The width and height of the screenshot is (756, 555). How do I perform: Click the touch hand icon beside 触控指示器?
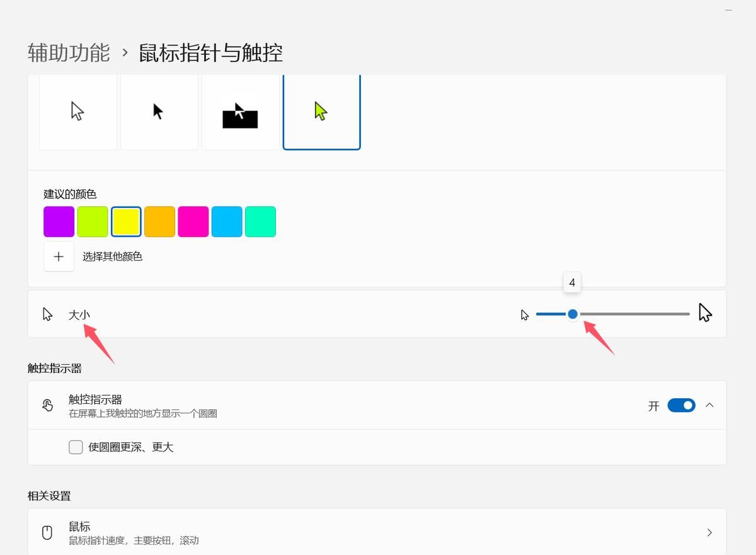[x=48, y=405]
